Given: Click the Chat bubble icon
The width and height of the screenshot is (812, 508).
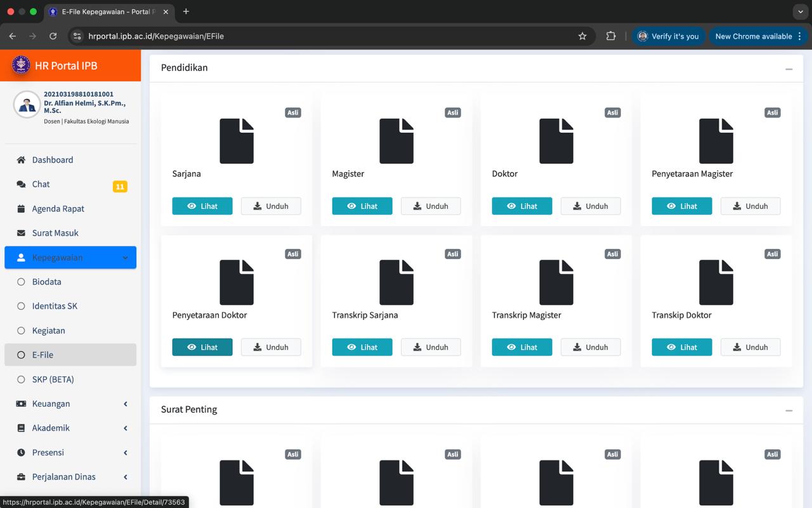Looking at the screenshot, I should [x=21, y=184].
